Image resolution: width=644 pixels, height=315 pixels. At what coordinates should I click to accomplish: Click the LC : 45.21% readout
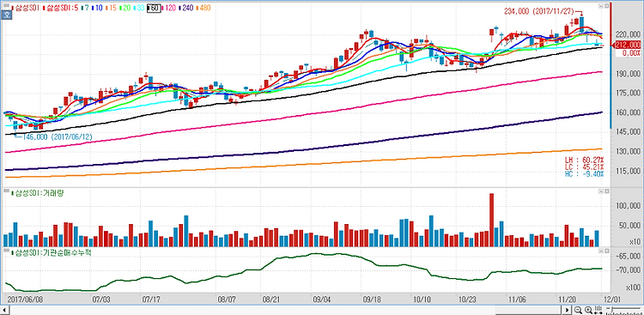[x=584, y=167]
